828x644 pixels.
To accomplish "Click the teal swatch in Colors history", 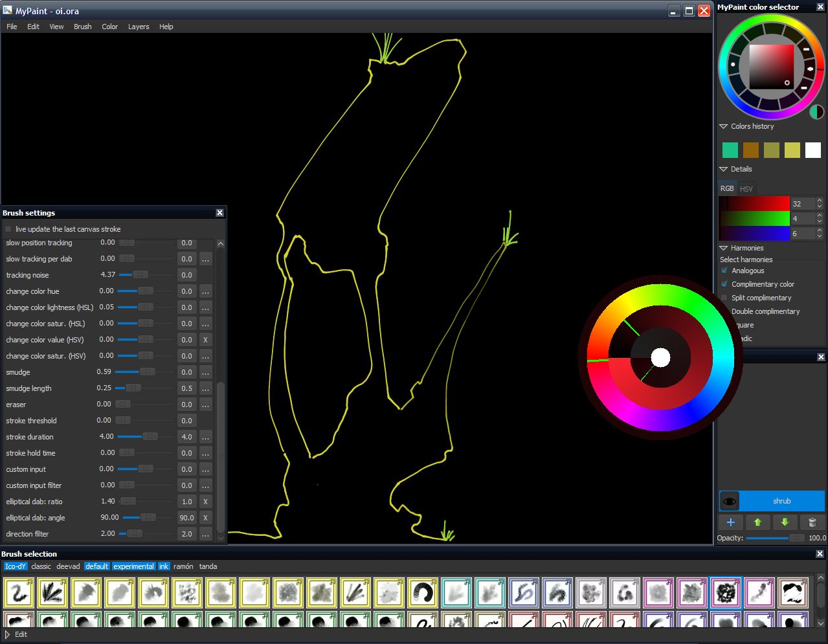I will [x=730, y=150].
